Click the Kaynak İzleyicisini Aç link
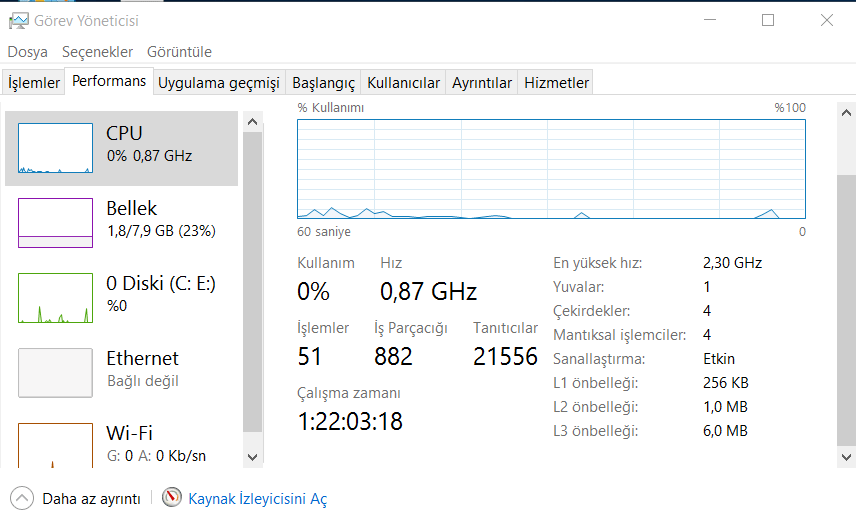Screen dimensions: 856x528 [x=257, y=499]
